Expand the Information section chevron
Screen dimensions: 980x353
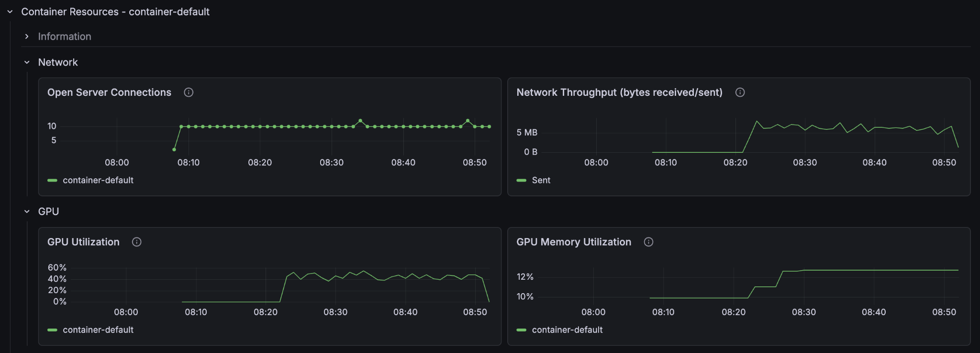pyautogui.click(x=27, y=36)
